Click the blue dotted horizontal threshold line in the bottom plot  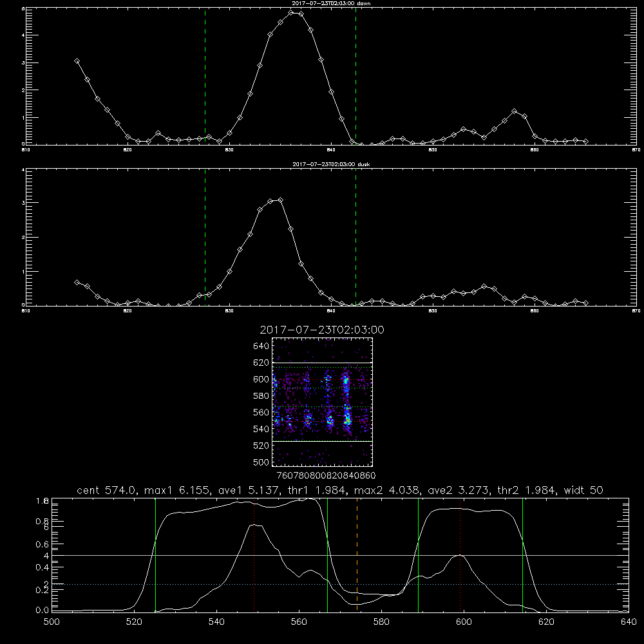pyautogui.click(x=340, y=584)
